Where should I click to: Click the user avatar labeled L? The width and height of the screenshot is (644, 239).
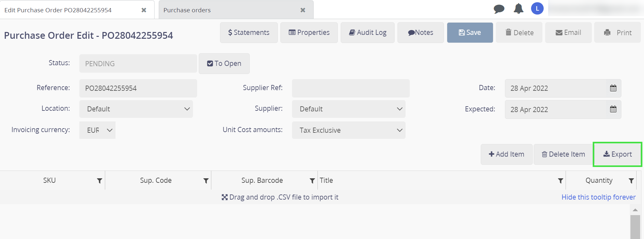tap(537, 9)
